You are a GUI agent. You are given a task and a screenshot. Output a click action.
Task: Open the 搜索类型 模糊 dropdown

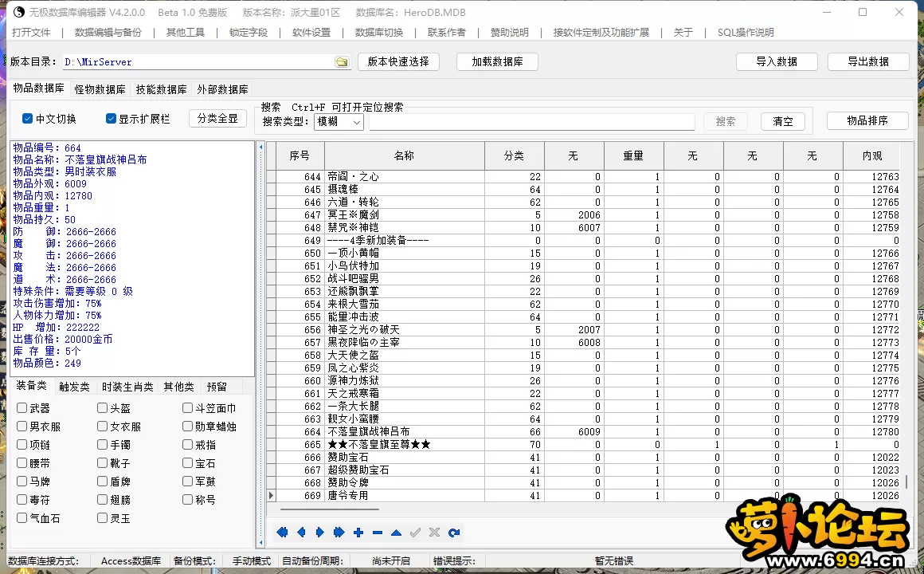pyautogui.click(x=339, y=121)
